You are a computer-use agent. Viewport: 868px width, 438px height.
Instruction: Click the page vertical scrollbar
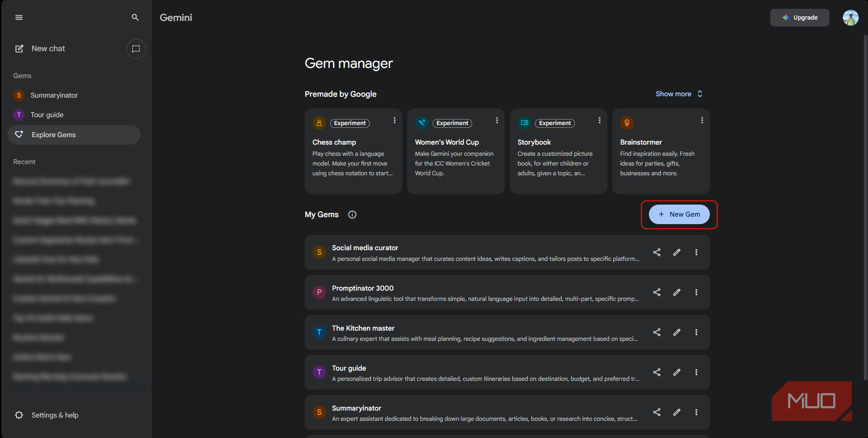pyautogui.click(x=865, y=207)
